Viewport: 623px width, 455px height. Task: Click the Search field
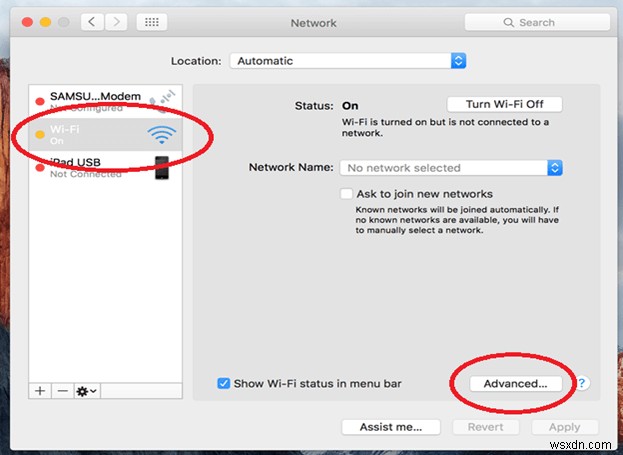click(537, 22)
